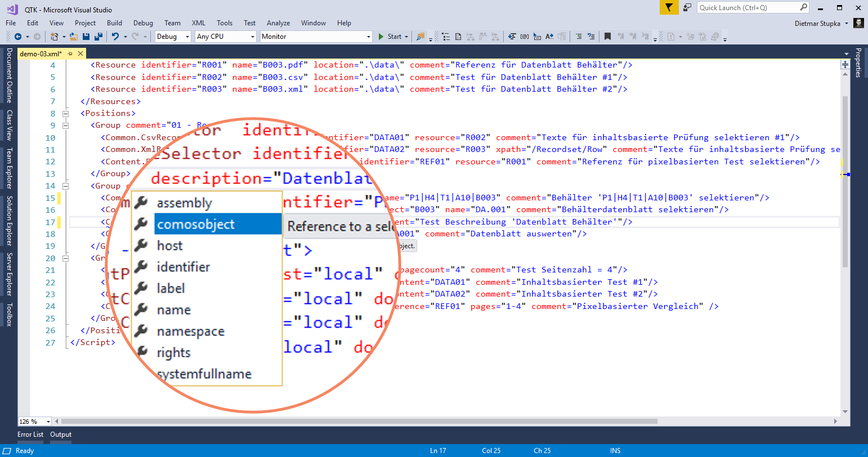Click the Open File toolbar icon
The height and width of the screenshot is (457, 868).
coord(73,37)
